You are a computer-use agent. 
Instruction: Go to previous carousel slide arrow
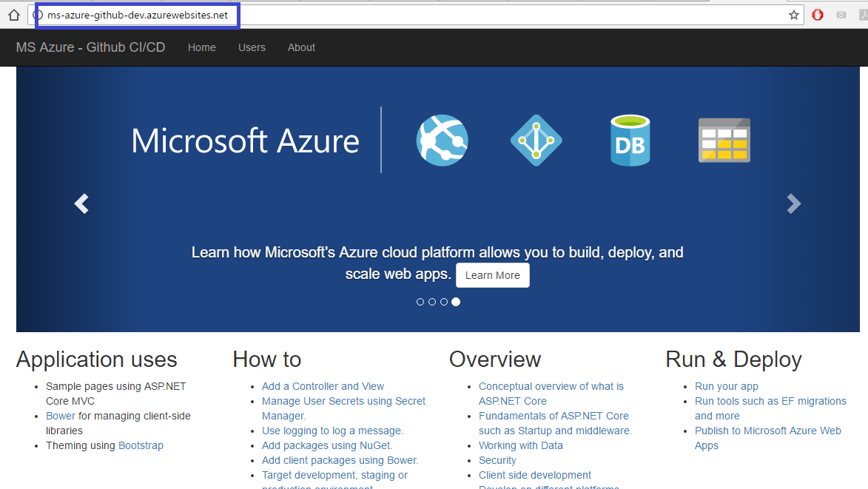coord(81,203)
